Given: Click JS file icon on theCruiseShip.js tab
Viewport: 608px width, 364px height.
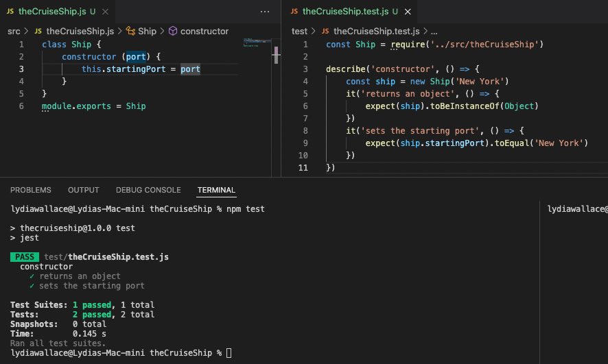Looking at the screenshot, I should click(10, 11).
